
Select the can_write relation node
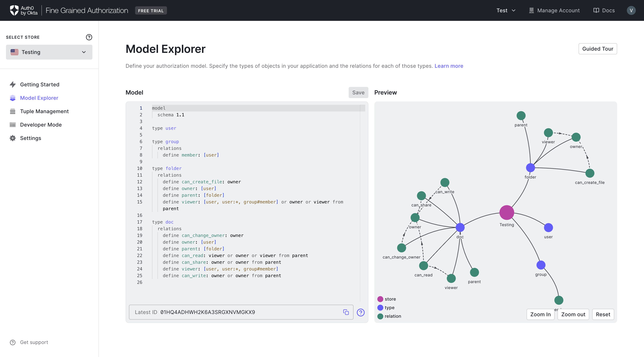pos(445,182)
